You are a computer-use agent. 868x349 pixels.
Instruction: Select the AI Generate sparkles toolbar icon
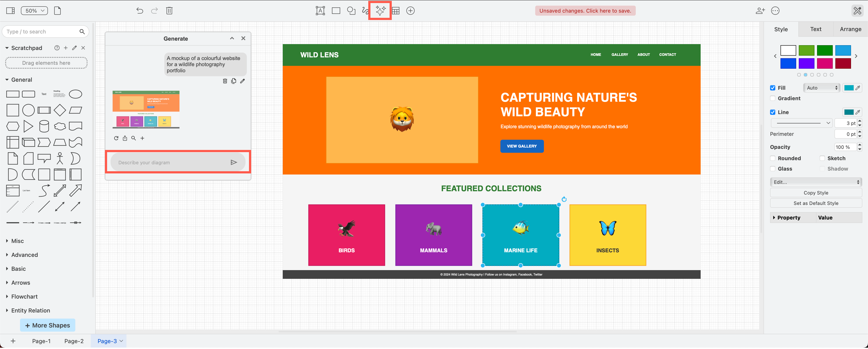click(380, 10)
